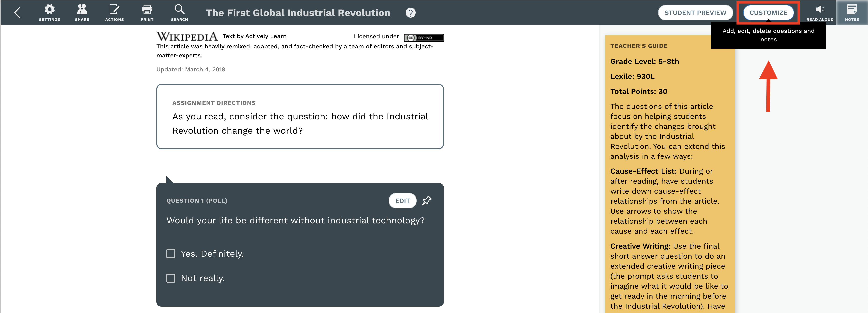Click the Teacher's Guide heading

[x=639, y=46]
